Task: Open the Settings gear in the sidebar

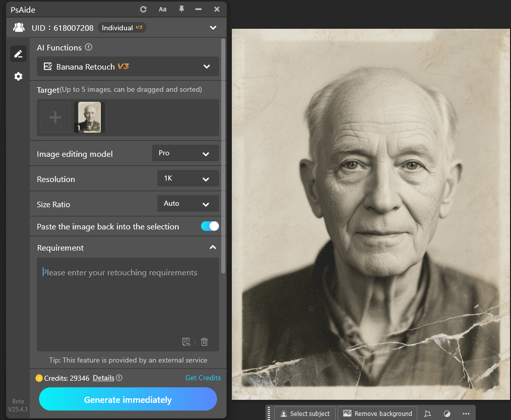Action: [x=18, y=76]
